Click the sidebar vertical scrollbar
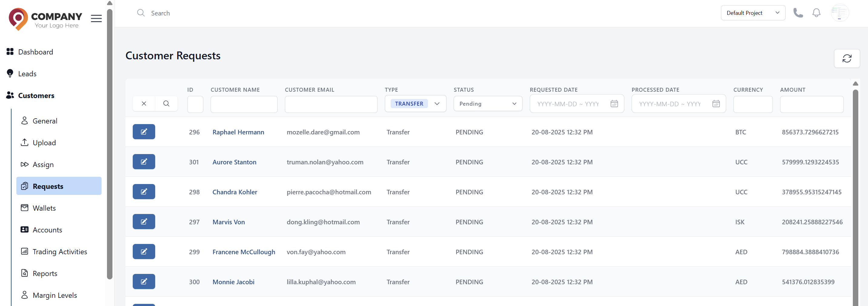 109,145
